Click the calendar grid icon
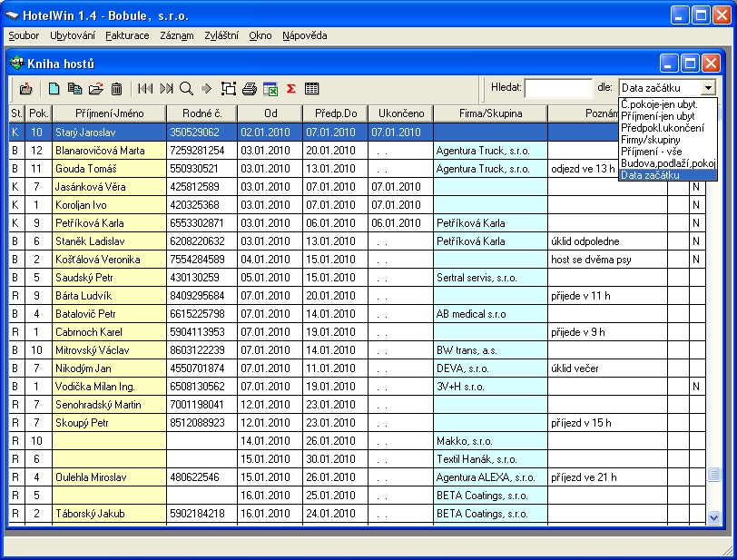 click(311, 88)
